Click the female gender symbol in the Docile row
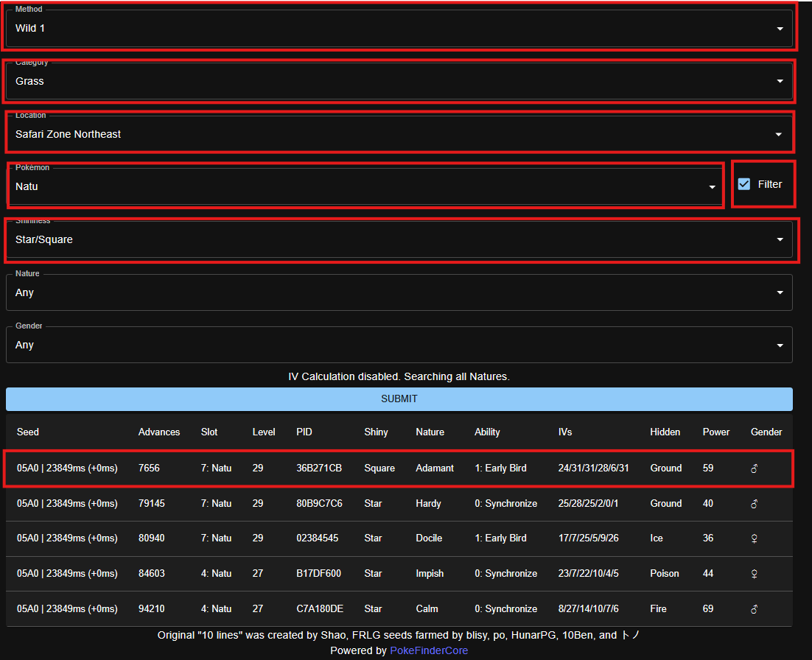 pos(755,538)
